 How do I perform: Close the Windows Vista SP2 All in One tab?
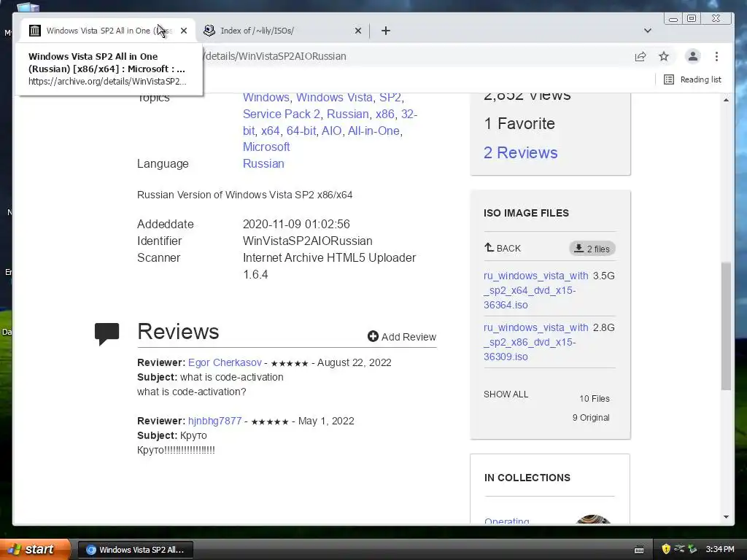(184, 31)
